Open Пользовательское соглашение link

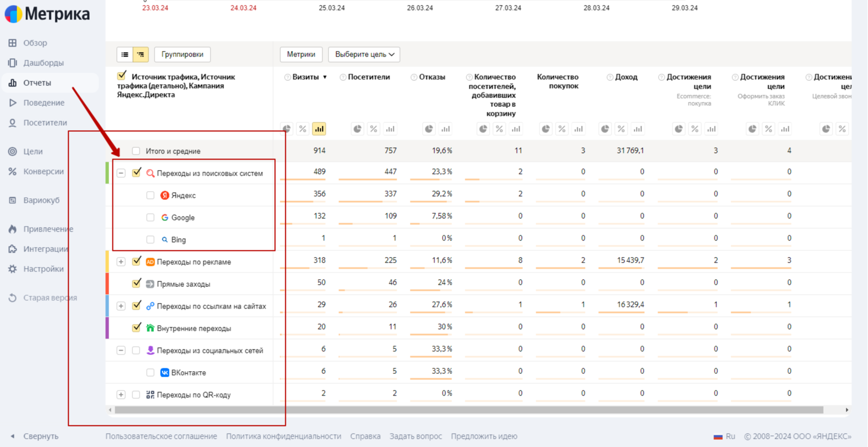click(161, 436)
